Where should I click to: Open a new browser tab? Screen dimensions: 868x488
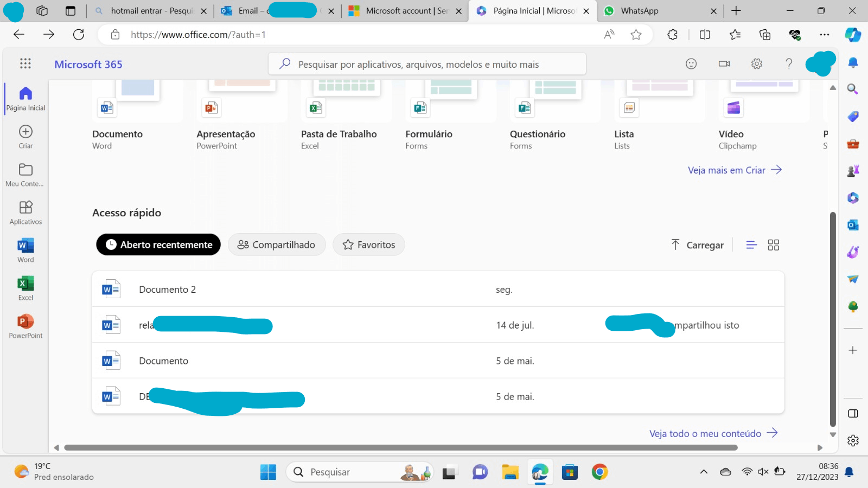736,11
